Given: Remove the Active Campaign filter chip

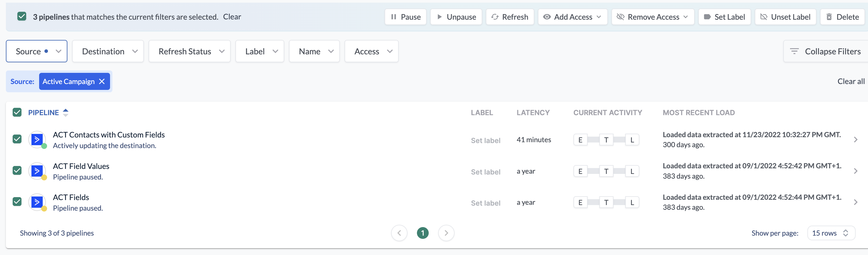Looking at the screenshot, I should (x=102, y=81).
